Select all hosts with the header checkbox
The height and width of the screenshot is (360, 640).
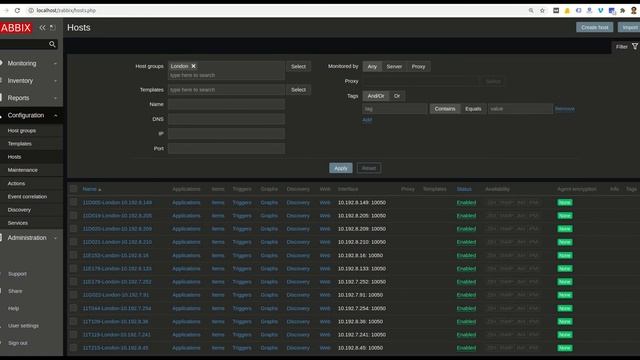tap(73, 189)
